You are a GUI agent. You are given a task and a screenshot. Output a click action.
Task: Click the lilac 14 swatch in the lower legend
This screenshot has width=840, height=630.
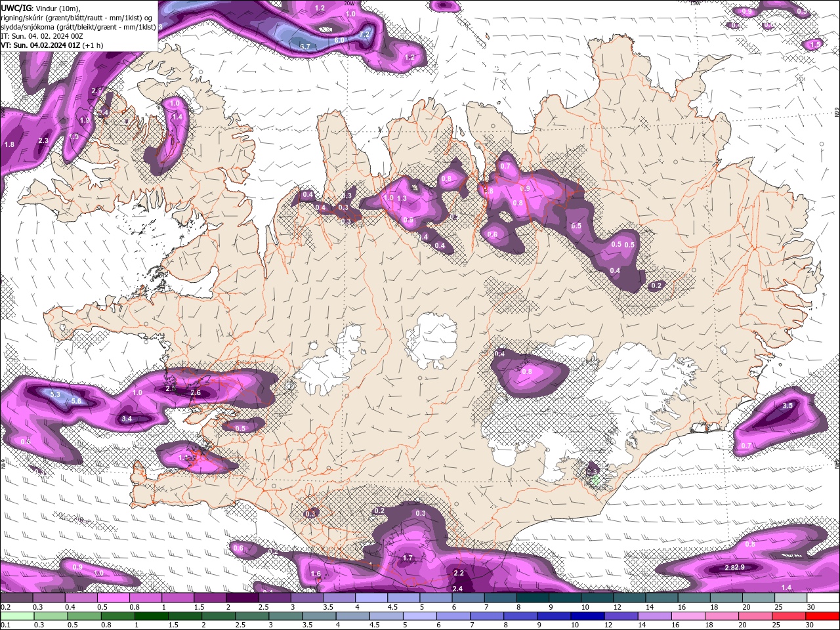pos(654,616)
